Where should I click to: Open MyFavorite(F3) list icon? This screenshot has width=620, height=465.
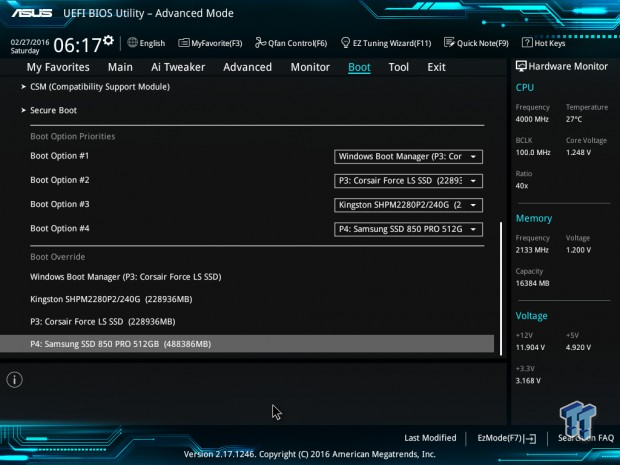click(x=183, y=43)
